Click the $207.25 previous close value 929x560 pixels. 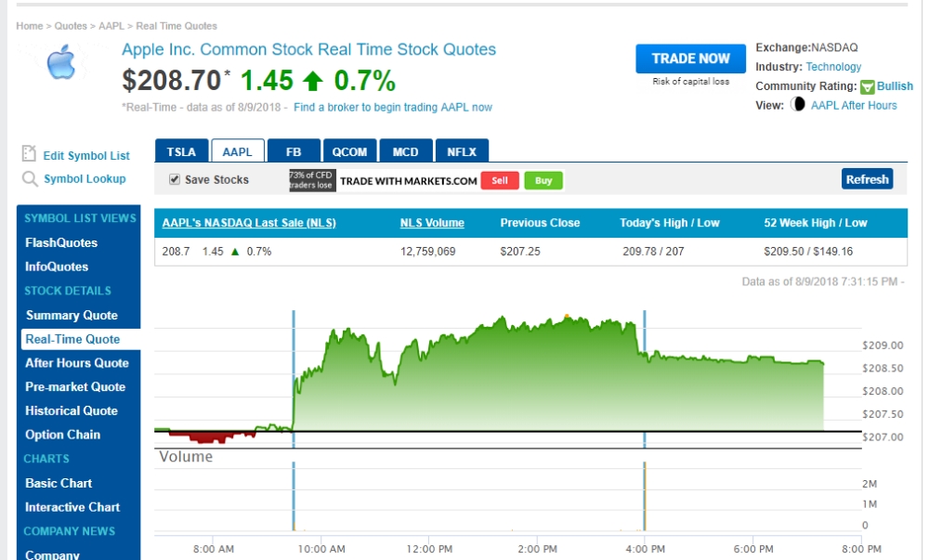(520, 252)
